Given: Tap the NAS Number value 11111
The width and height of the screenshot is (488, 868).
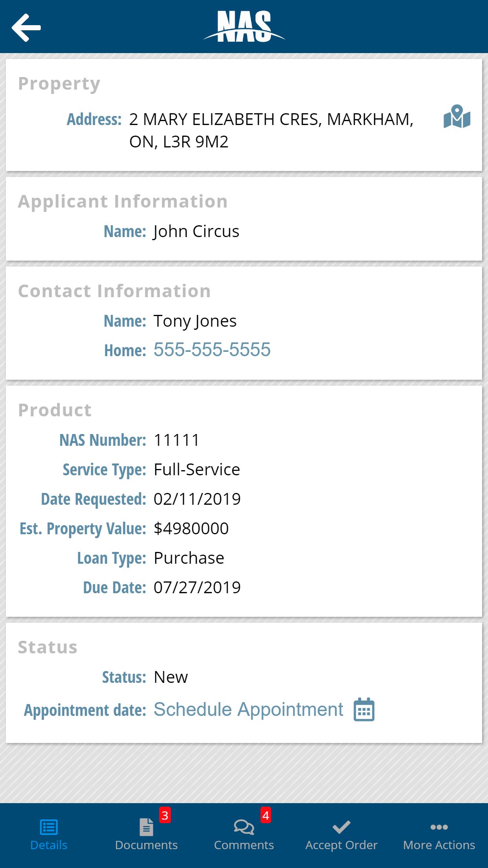Looking at the screenshot, I should pos(176,440).
